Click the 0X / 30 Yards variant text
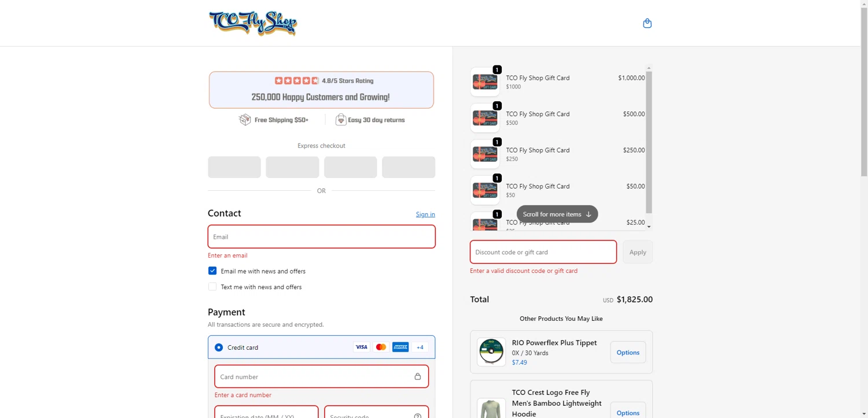The height and width of the screenshot is (418, 868). click(x=530, y=353)
